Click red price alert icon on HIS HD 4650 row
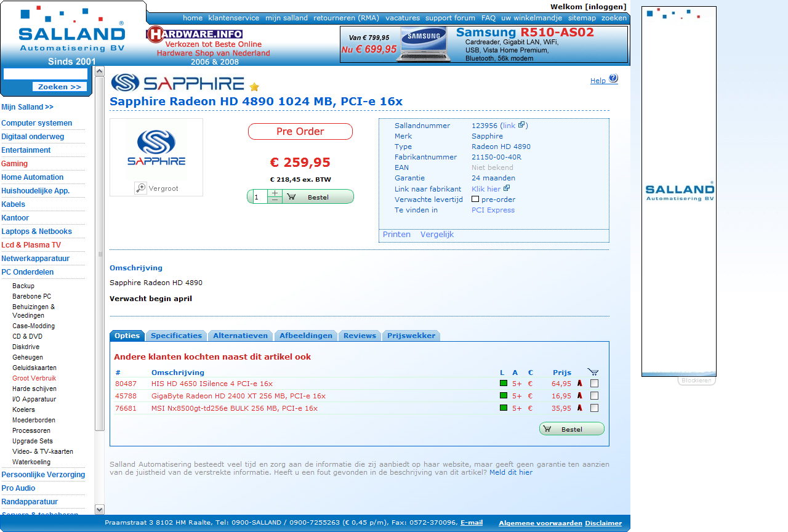This screenshot has width=788, height=532. click(579, 383)
